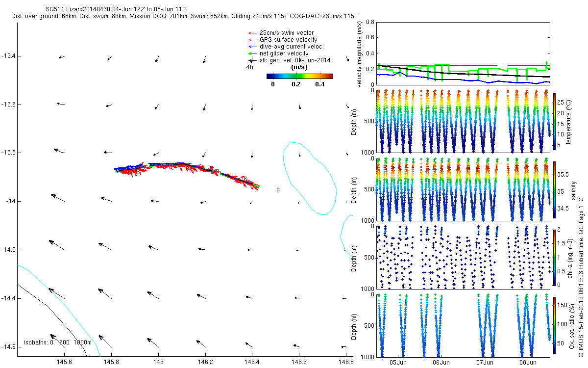Image resolution: width=588 pixels, height=368 pixels.
Task: Click the chl-a colorbar
Action: 555,257
